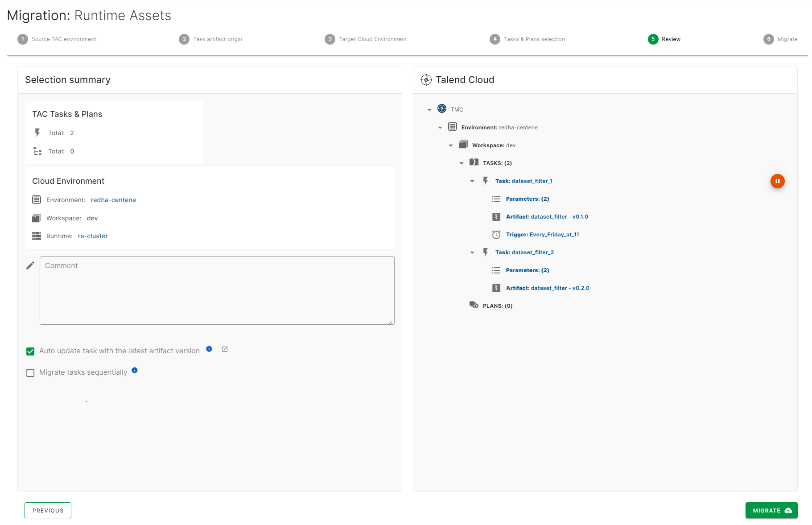812x525 pixels.
Task: Collapse the Task dataset_filter_2 node
Action: pyautogui.click(x=472, y=252)
